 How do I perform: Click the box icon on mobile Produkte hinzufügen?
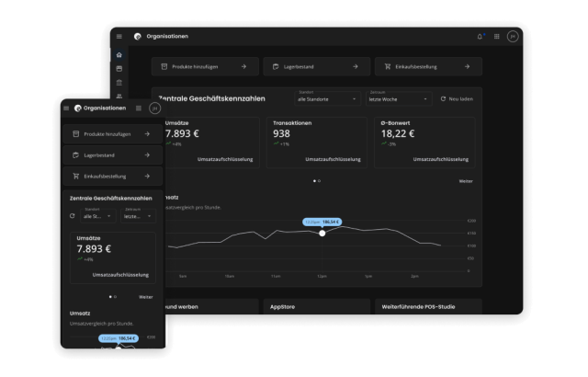point(75,134)
